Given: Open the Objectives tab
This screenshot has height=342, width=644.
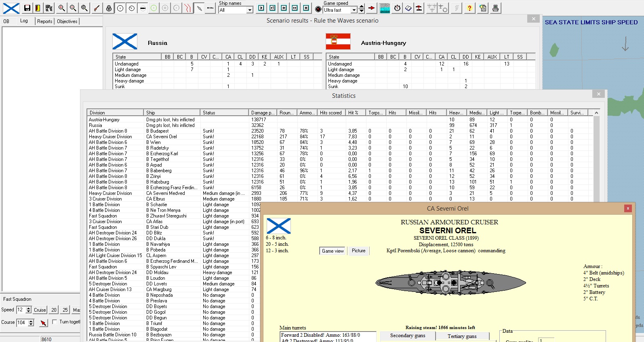Looking at the screenshot, I should tap(67, 21).
